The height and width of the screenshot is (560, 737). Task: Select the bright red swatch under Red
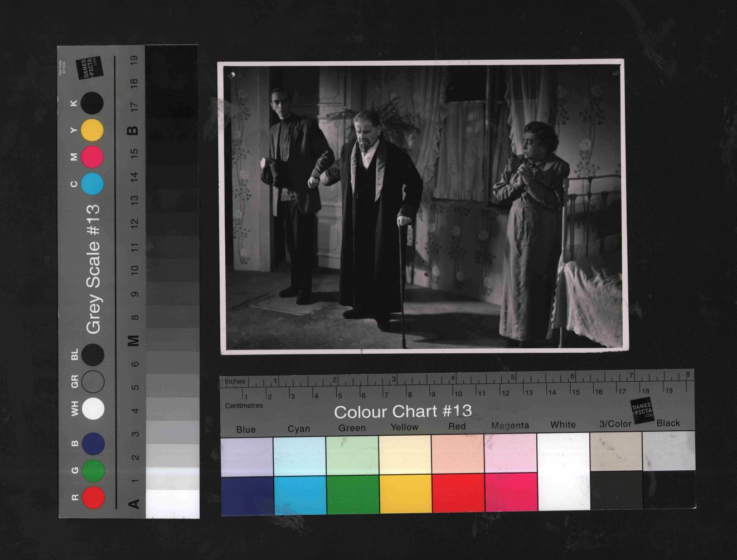click(458, 493)
